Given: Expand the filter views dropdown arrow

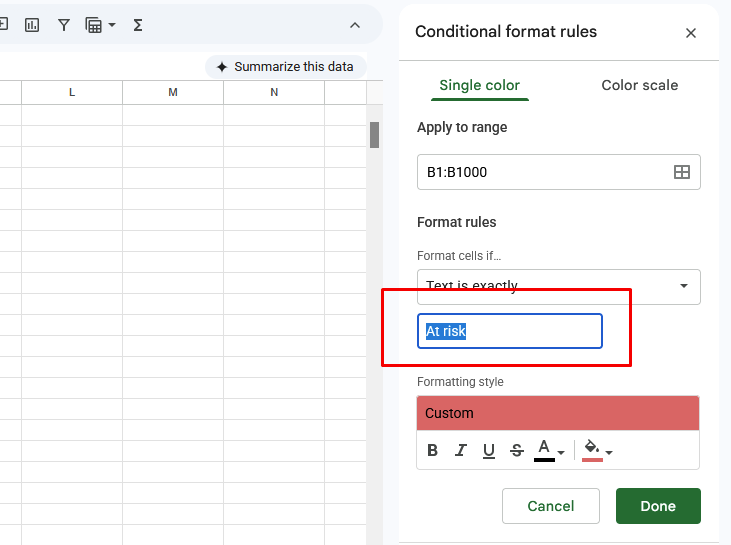Looking at the screenshot, I should tap(112, 25).
